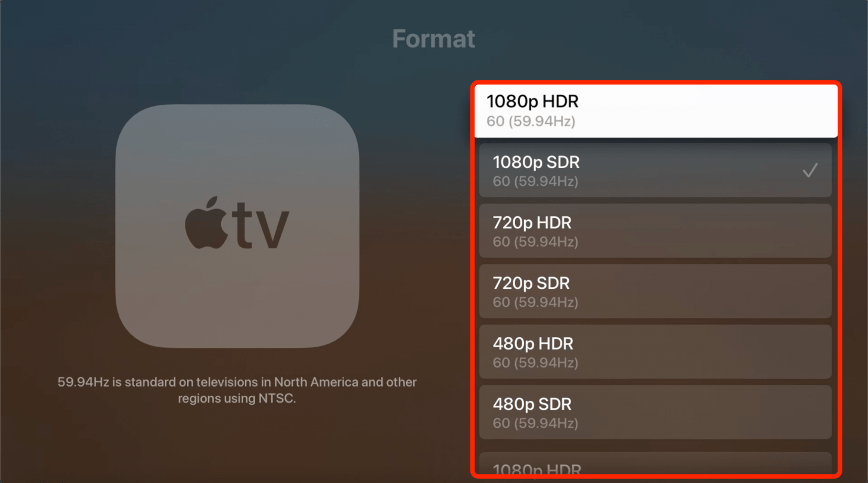Click the 60 (59.94Hz) subtitle in highlighted row

(x=531, y=122)
